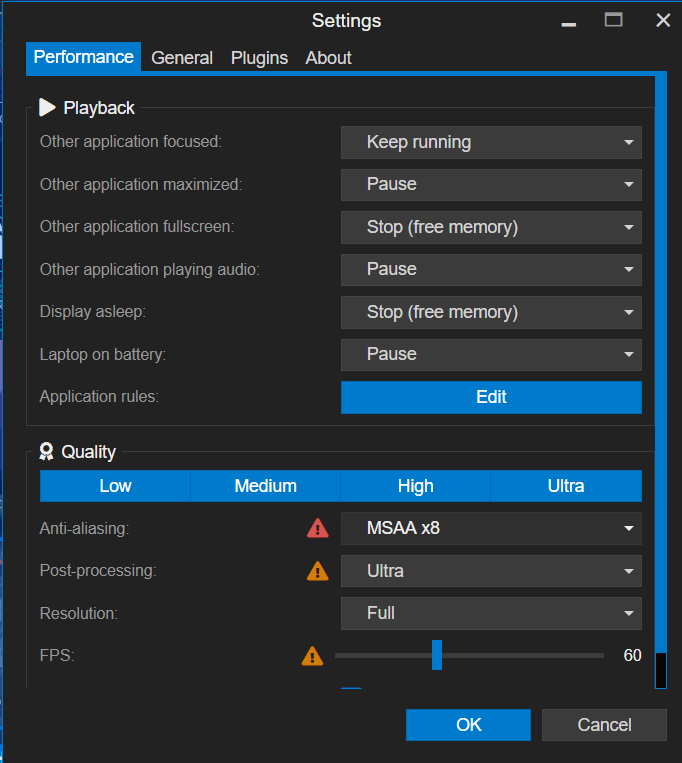Click the orange post-processing warning icon
This screenshot has height=763, width=682.
coord(317,571)
